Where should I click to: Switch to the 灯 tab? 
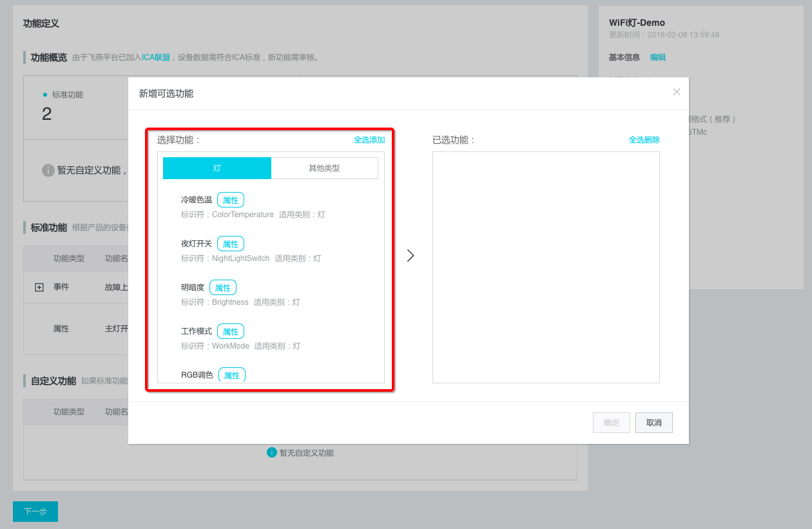[x=217, y=168]
